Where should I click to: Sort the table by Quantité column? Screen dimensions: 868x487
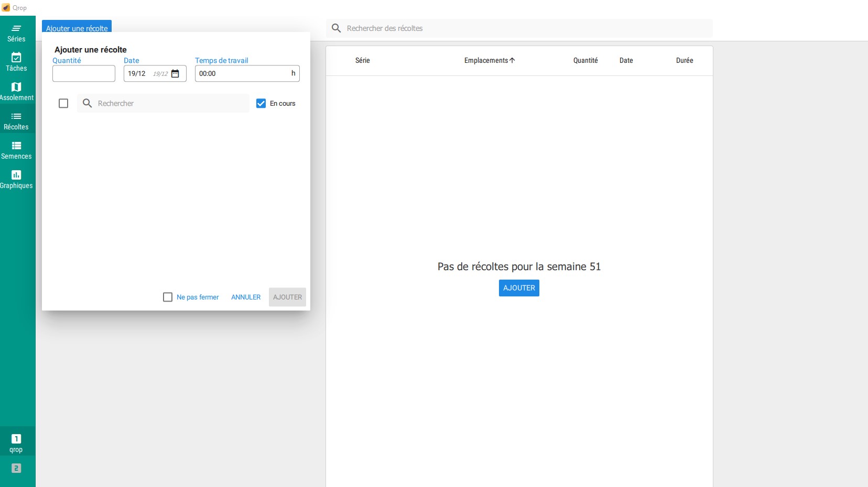tap(585, 61)
